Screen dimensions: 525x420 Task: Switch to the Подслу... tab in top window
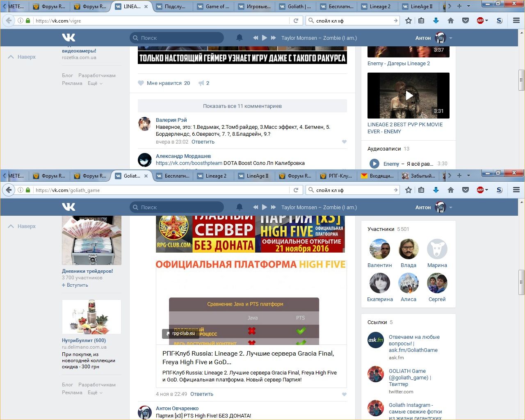pyautogui.click(x=172, y=7)
